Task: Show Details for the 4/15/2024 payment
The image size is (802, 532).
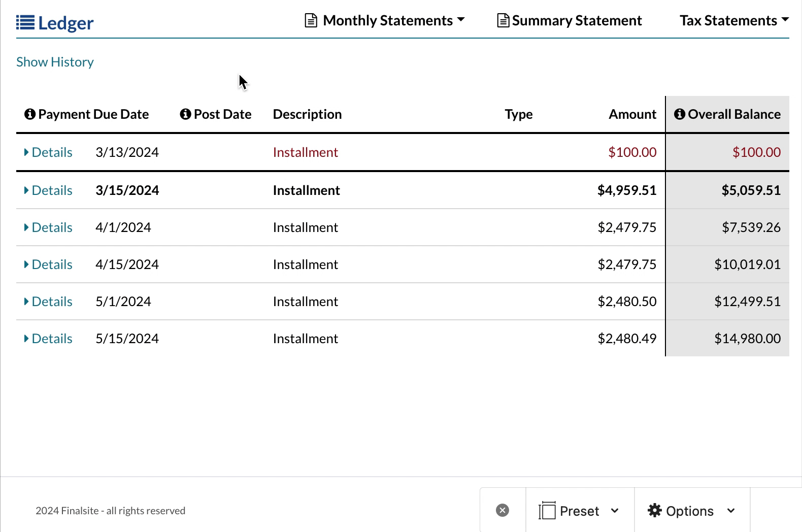Action: click(x=49, y=264)
